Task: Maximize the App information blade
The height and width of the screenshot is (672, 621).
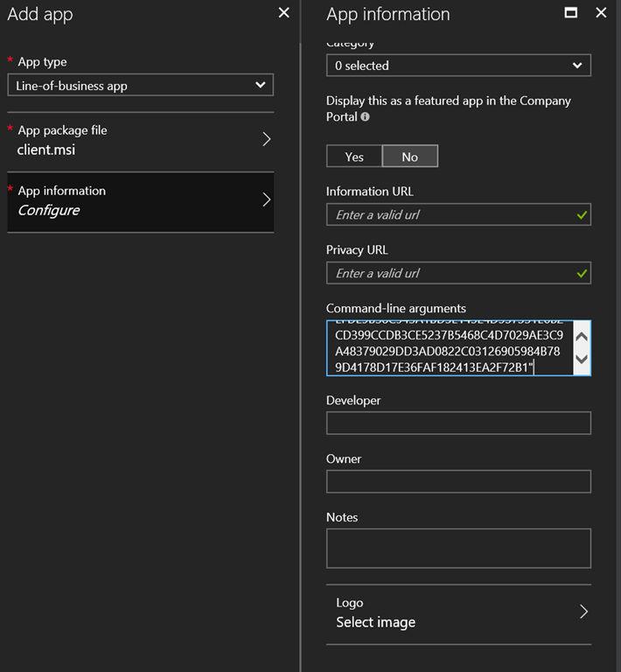Action: click(571, 13)
